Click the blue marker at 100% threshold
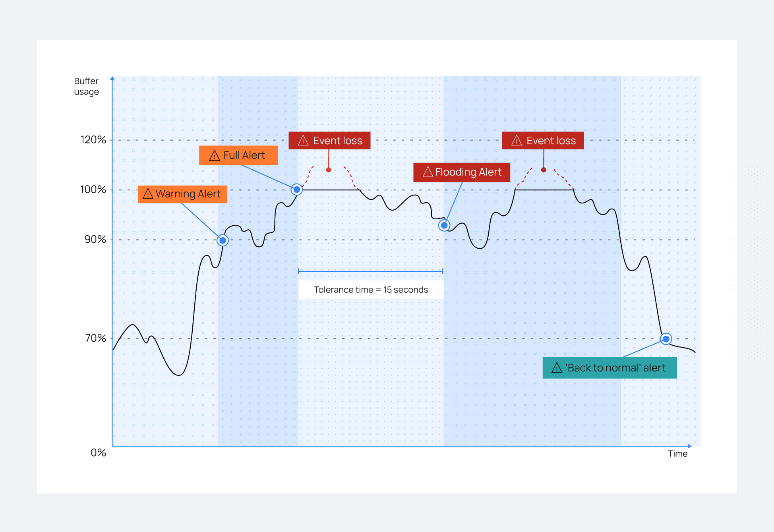Viewport: 774px width, 532px height. pyautogui.click(x=296, y=190)
